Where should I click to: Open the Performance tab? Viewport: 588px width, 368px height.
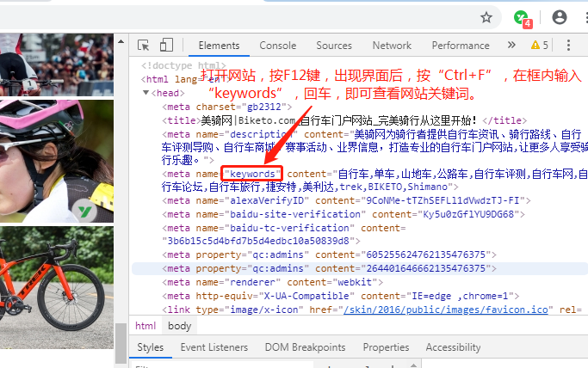[461, 46]
